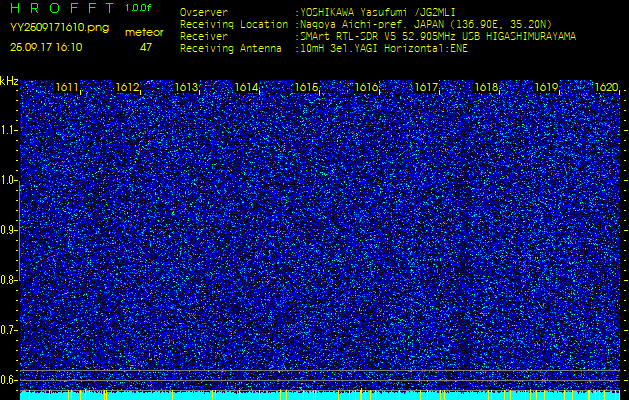Click the HROFFT title text
Screen dimensions: 629x400
(63, 8)
